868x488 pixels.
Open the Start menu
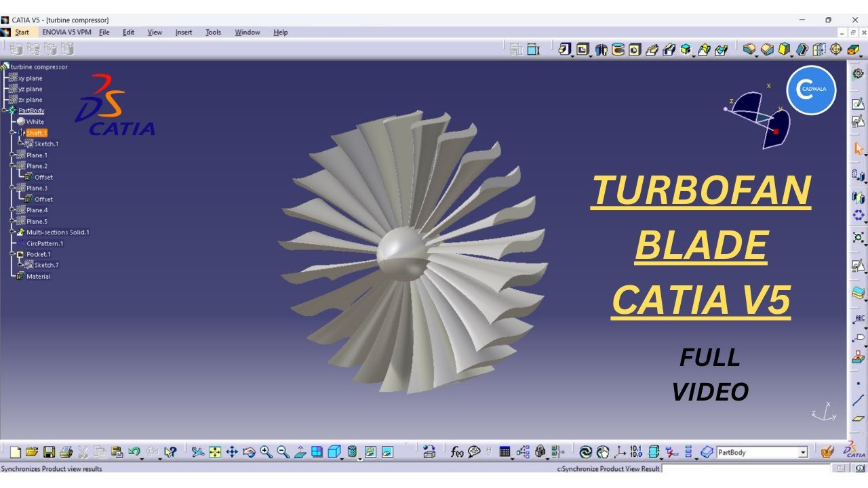point(22,32)
